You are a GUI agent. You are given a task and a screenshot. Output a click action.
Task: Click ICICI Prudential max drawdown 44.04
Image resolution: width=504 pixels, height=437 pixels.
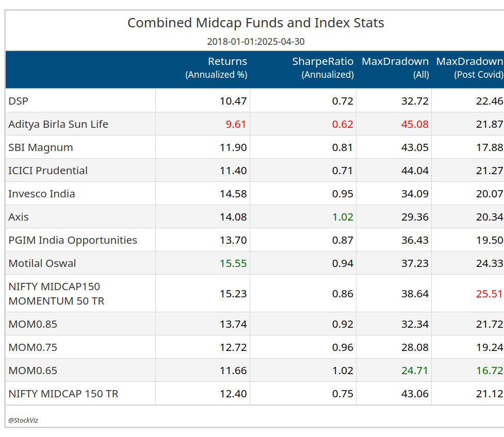click(x=415, y=171)
